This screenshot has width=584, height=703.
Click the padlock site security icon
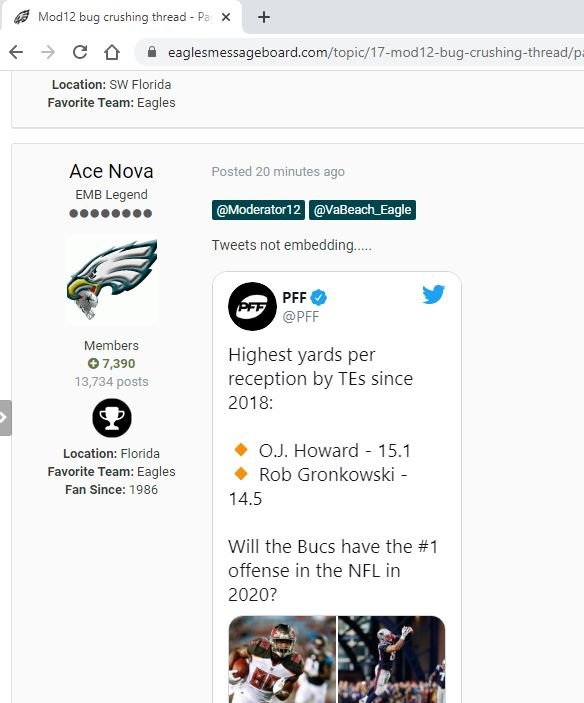point(152,52)
